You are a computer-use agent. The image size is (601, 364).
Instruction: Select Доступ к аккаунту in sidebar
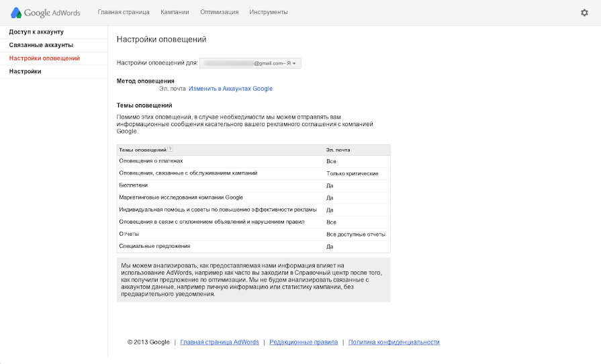pyautogui.click(x=36, y=32)
